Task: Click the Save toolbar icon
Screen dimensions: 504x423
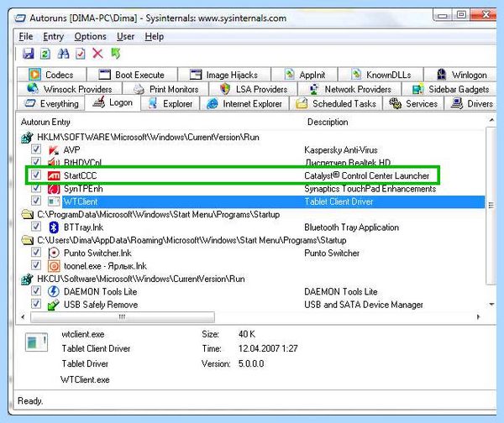Action: click(x=29, y=54)
